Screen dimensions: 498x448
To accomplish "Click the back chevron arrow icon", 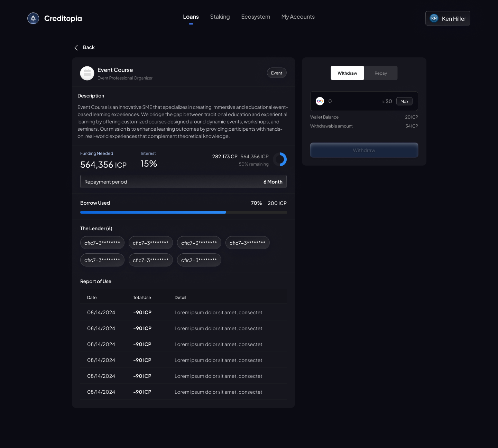I will (76, 48).
